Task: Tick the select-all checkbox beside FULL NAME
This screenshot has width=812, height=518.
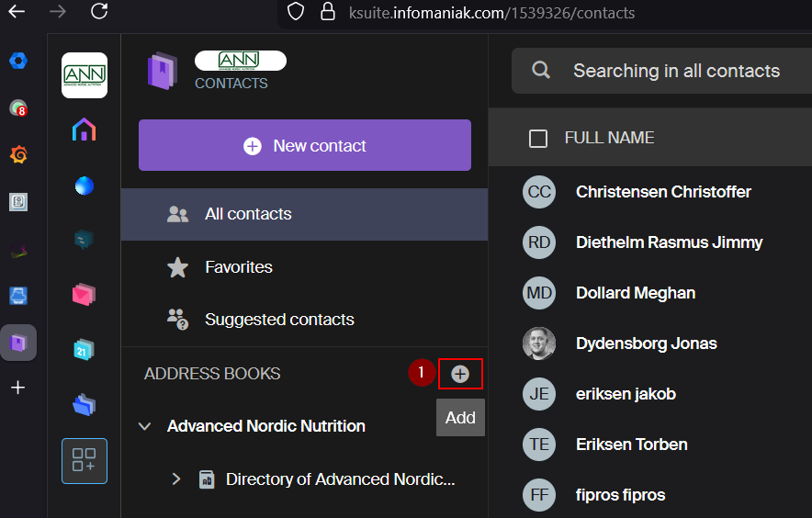Action: [538, 139]
